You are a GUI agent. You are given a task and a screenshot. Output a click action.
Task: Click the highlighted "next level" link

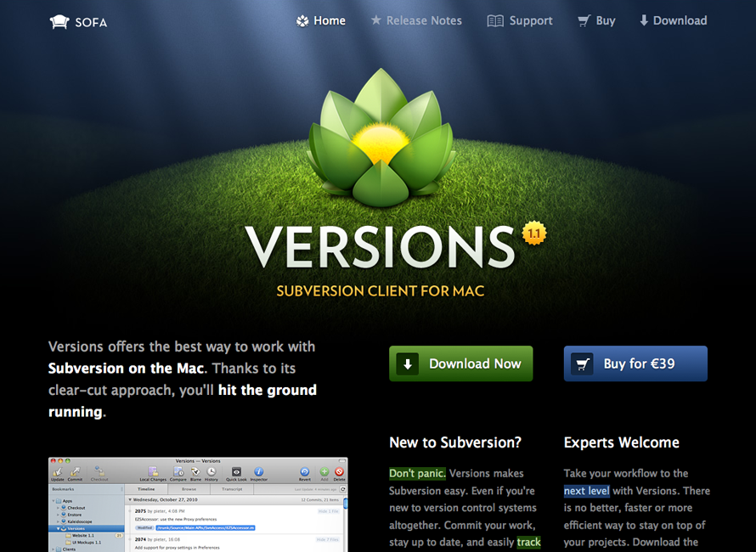[587, 491]
